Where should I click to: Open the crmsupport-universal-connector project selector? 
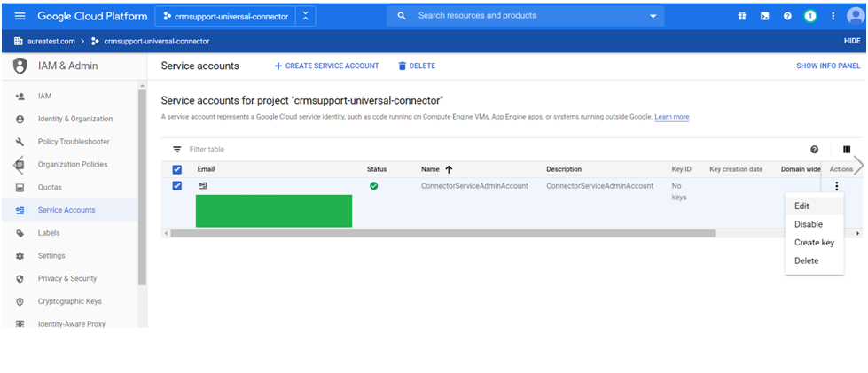(226, 17)
